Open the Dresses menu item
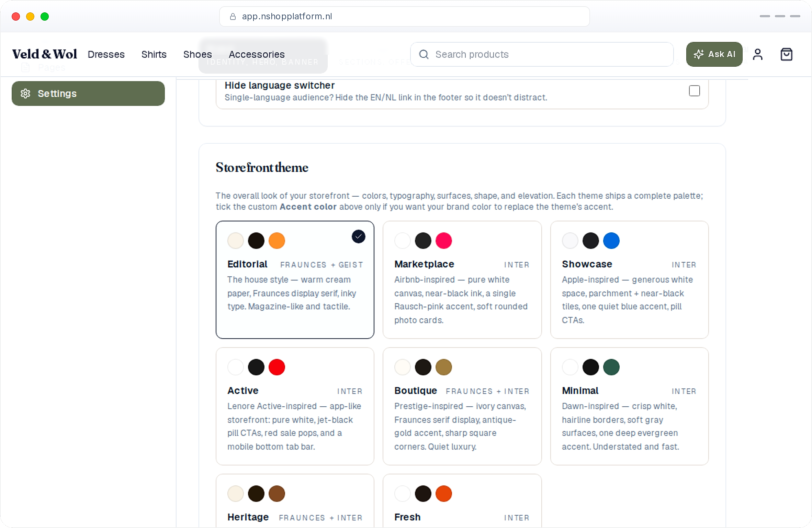This screenshot has height=528, width=812. pyautogui.click(x=106, y=54)
